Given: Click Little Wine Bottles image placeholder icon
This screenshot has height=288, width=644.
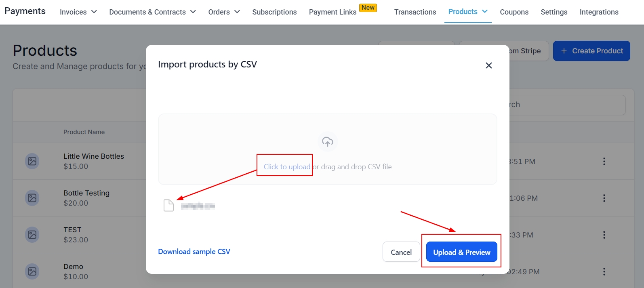Looking at the screenshot, I should point(32,162).
